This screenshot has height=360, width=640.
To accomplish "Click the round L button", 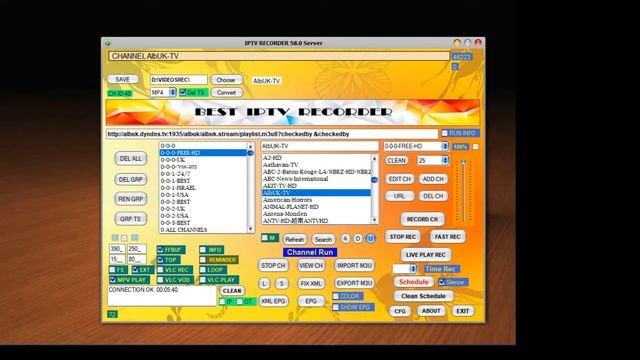I will [x=264, y=283].
